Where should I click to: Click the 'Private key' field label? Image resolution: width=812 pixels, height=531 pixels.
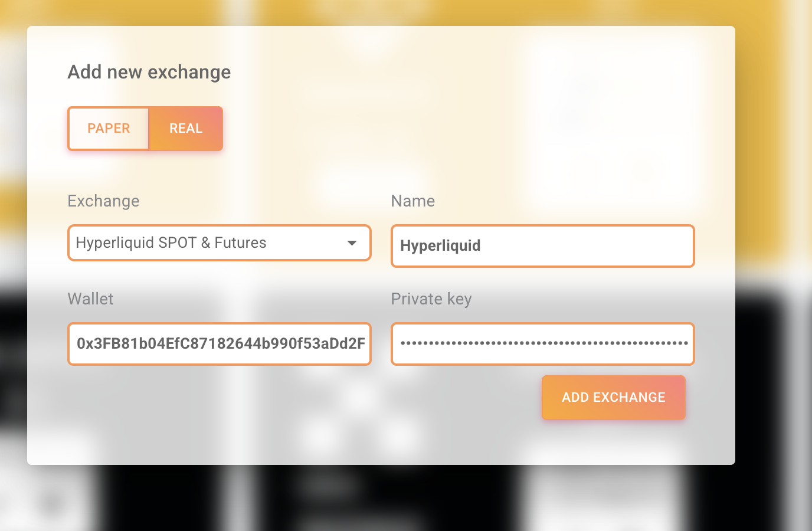(x=431, y=299)
